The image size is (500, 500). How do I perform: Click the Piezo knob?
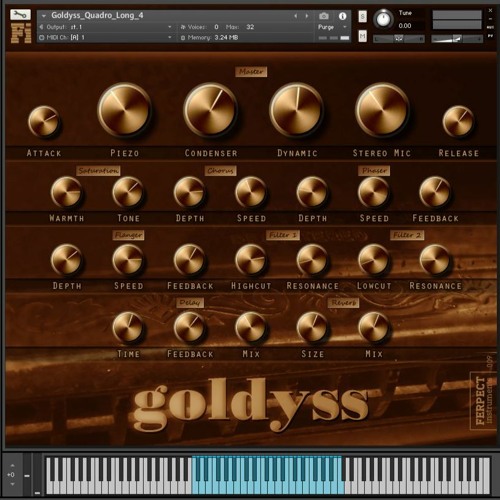[124, 110]
